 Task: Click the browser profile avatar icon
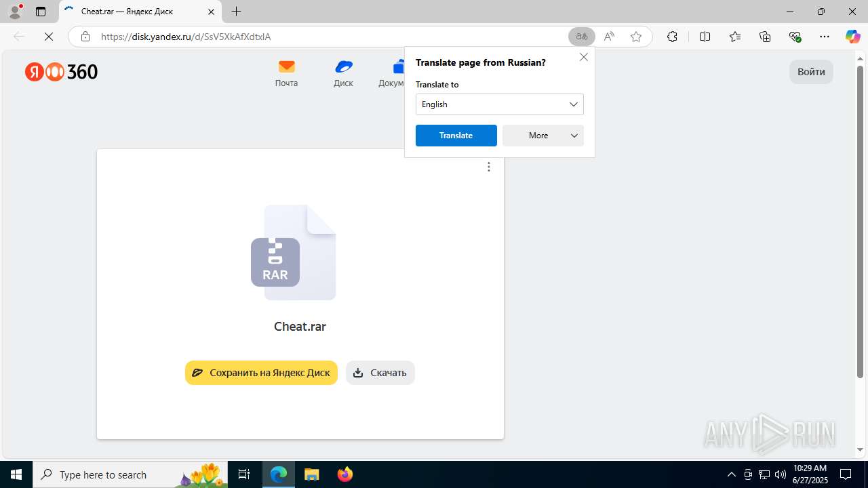pos(15,12)
